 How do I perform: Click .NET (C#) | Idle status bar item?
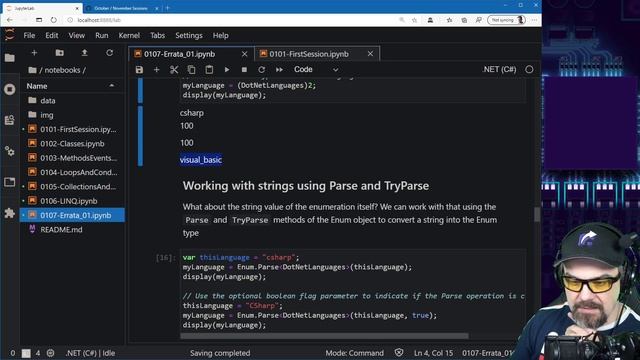click(x=91, y=353)
